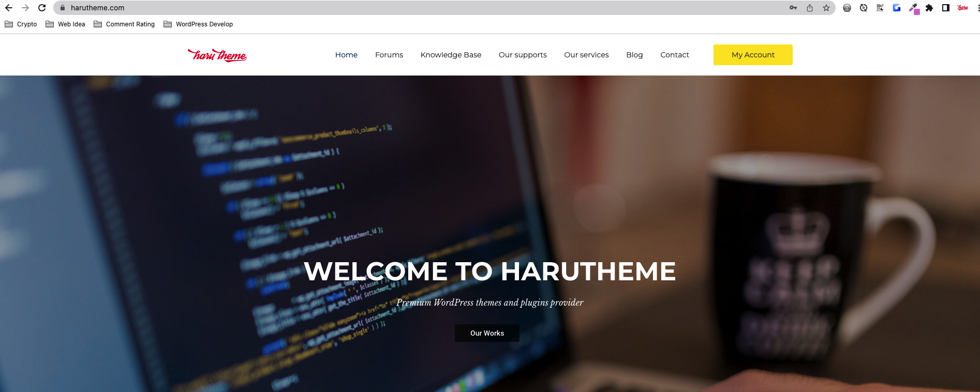This screenshot has height=392, width=980.
Task: Go back with the browser back arrow
Action: click(8, 8)
